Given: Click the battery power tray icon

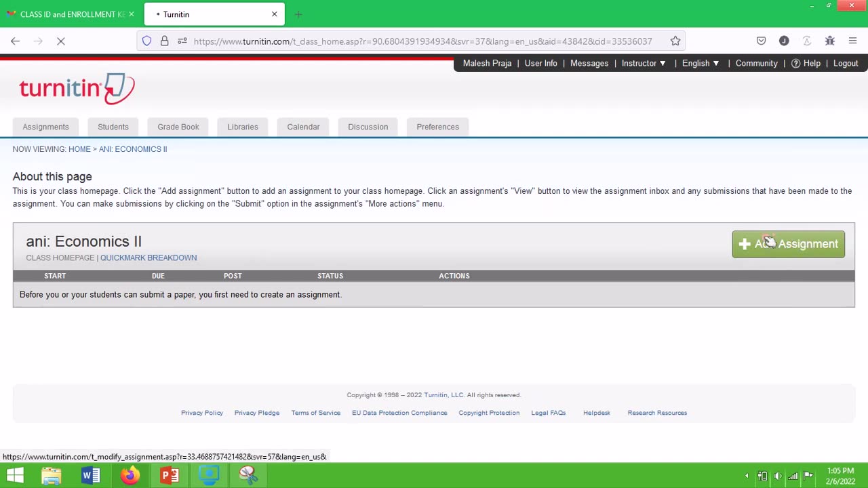Looking at the screenshot, I should [x=763, y=476].
